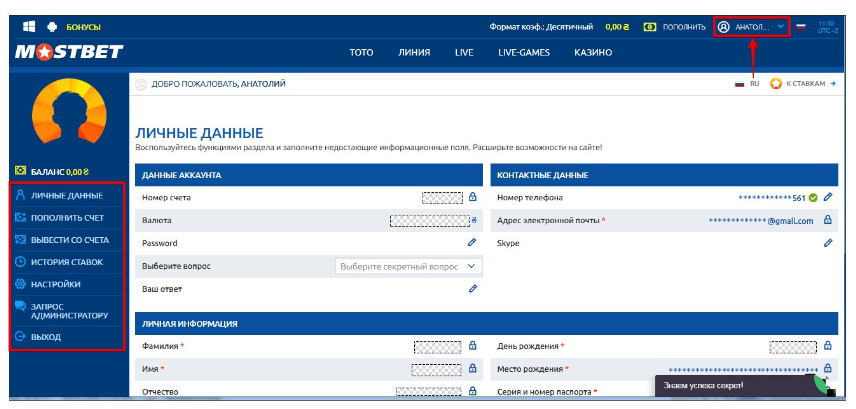
Task: Expand the Анатолий account dropdown
Action: click(753, 27)
